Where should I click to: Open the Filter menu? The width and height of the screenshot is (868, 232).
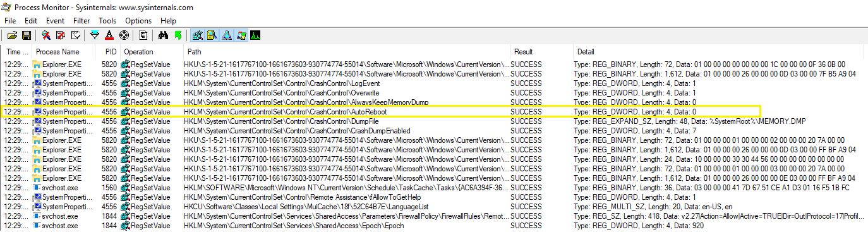(x=81, y=21)
